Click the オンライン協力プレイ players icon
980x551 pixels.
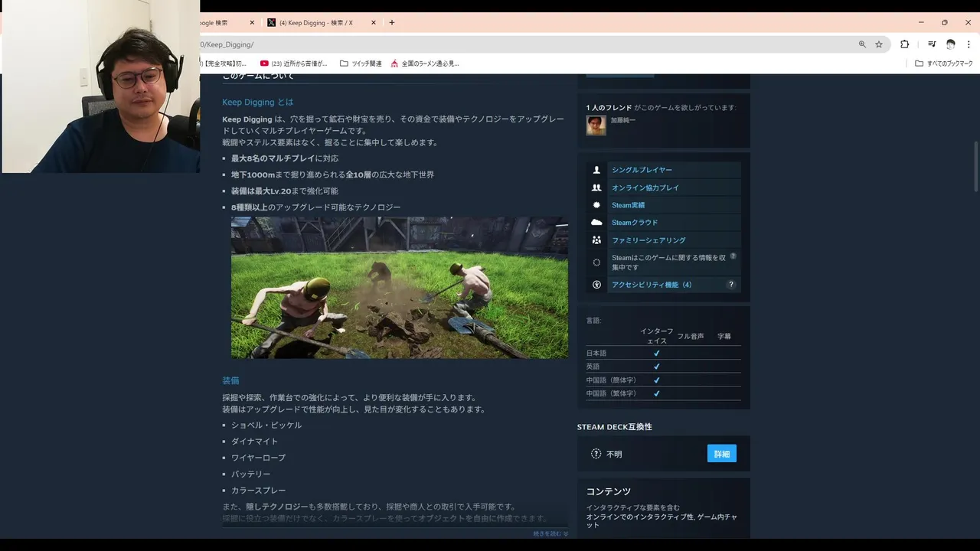coord(596,187)
